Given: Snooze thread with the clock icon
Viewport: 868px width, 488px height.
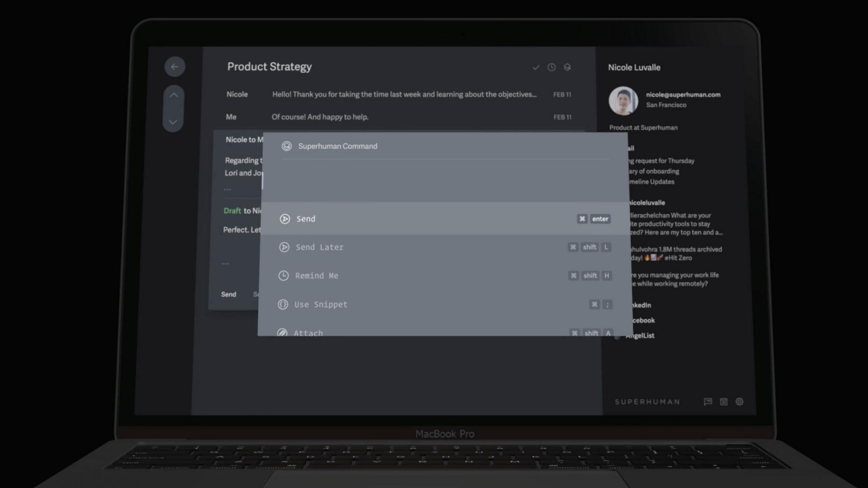Looking at the screenshot, I should tap(552, 67).
